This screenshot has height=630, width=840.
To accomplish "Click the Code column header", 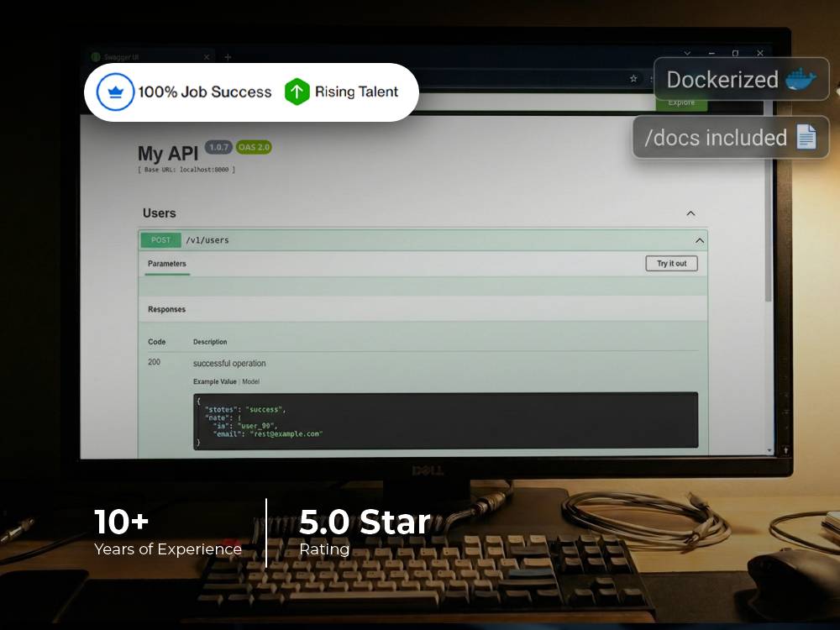I will point(156,342).
